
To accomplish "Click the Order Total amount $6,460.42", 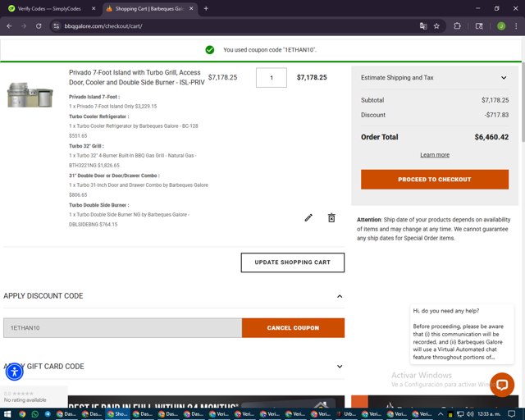I will (491, 137).
